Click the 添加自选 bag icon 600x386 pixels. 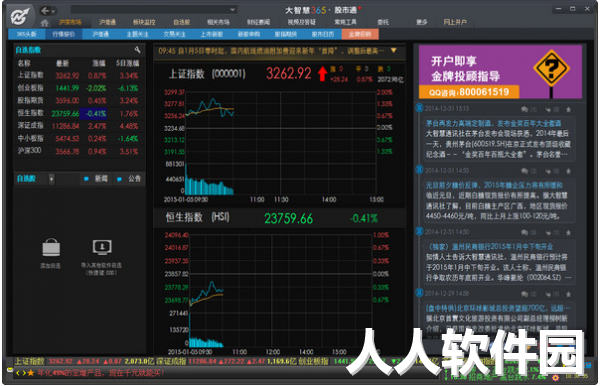pos(51,248)
